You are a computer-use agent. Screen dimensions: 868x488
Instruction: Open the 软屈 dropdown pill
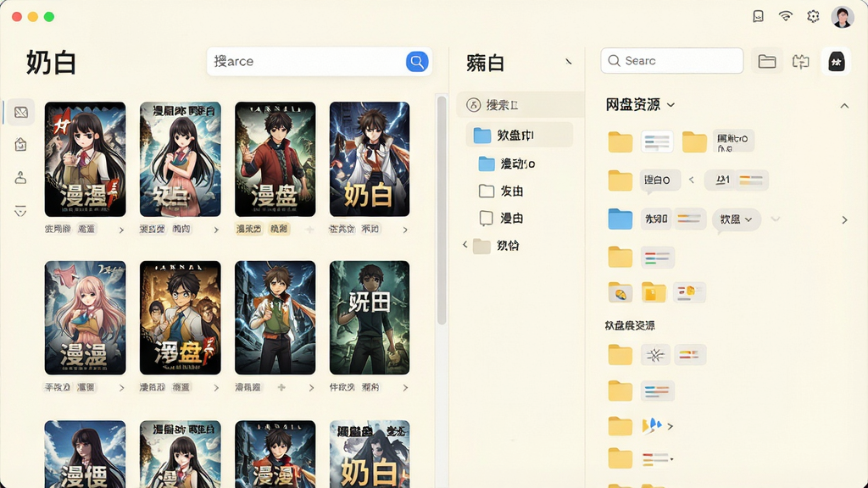tap(737, 219)
